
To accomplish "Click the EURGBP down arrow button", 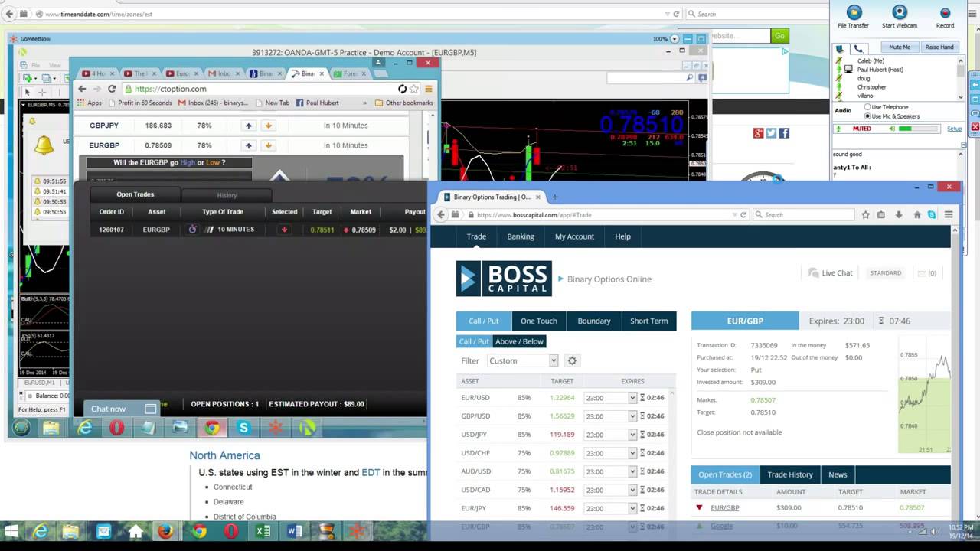I will click(268, 145).
